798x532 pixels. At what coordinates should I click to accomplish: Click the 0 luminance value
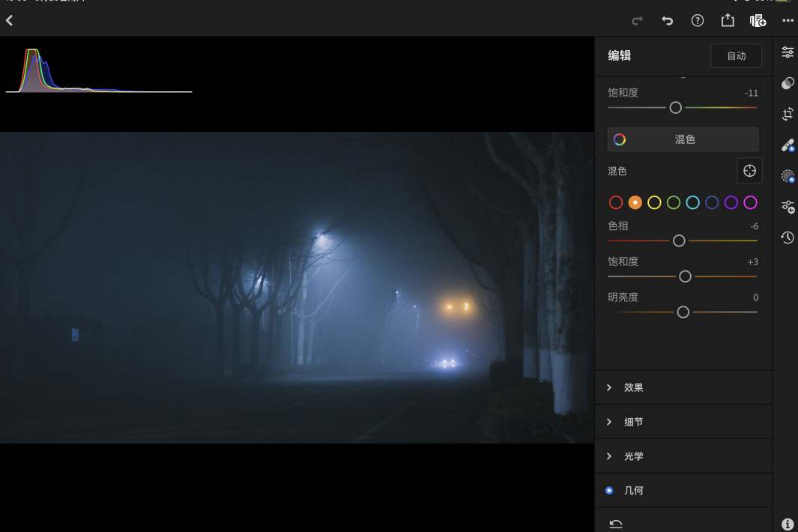click(756, 297)
